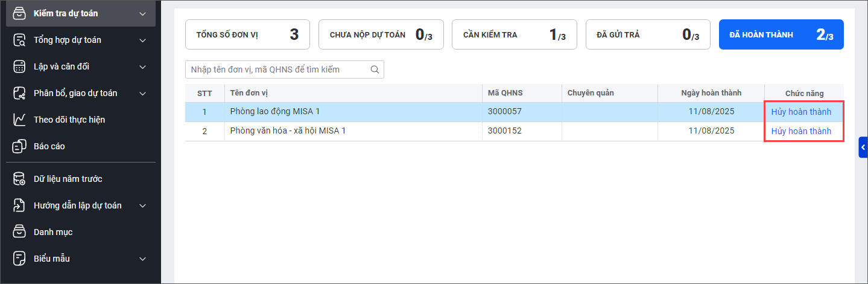The image size is (868, 284).
Task: Switch to the Cần kiểm tra tab
Action: (514, 34)
